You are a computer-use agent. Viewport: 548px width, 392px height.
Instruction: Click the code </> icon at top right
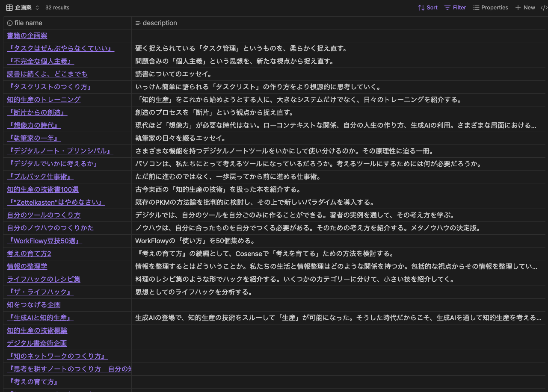[x=545, y=7]
